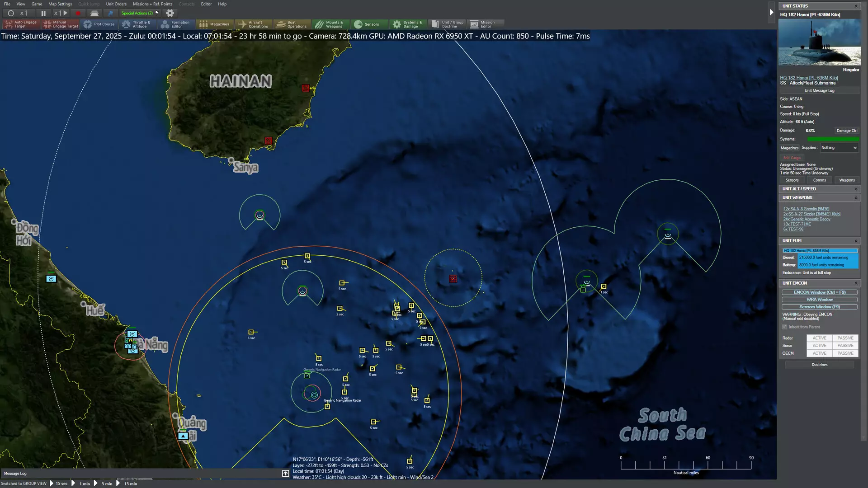This screenshot has height=488, width=868.
Task: Select the red hostile contact in dotted circle
Action: coord(453,279)
